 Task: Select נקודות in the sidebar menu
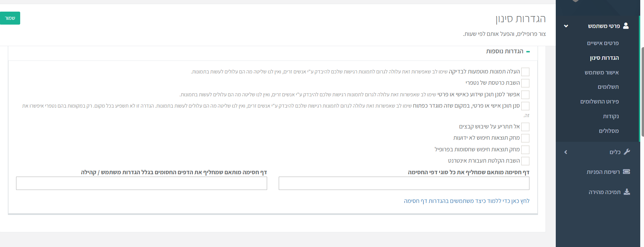pos(610,116)
